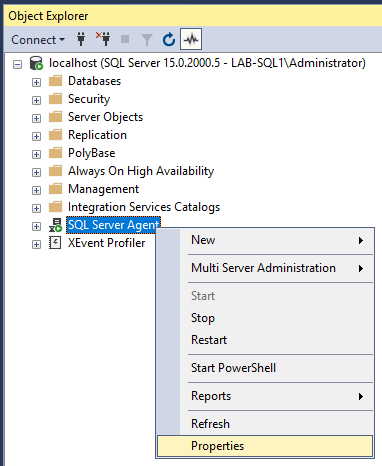Viewport: 382px width, 466px height.
Task: Click the XEvent Profiler icon
Action: (x=55, y=243)
